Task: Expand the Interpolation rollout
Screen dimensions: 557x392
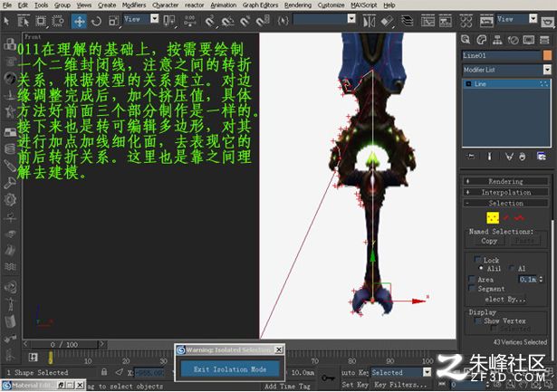Action: coord(506,193)
